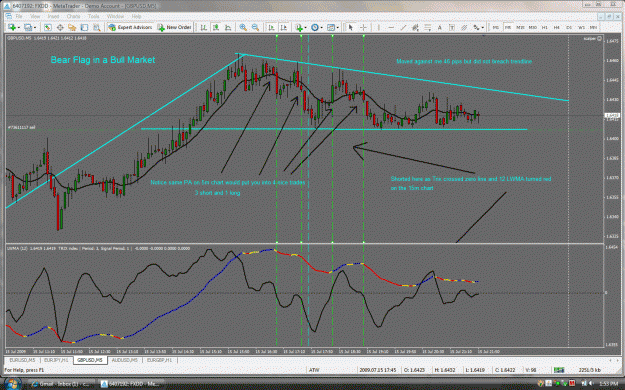Switch chart to Candlesticks icon
This screenshot has height=390, width=625.
coord(216,27)
